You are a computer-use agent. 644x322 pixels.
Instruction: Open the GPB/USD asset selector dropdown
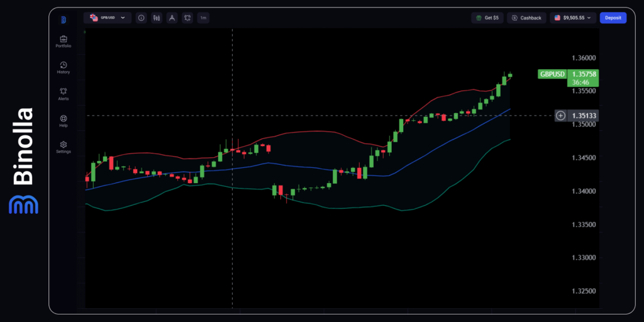[108, 18]
